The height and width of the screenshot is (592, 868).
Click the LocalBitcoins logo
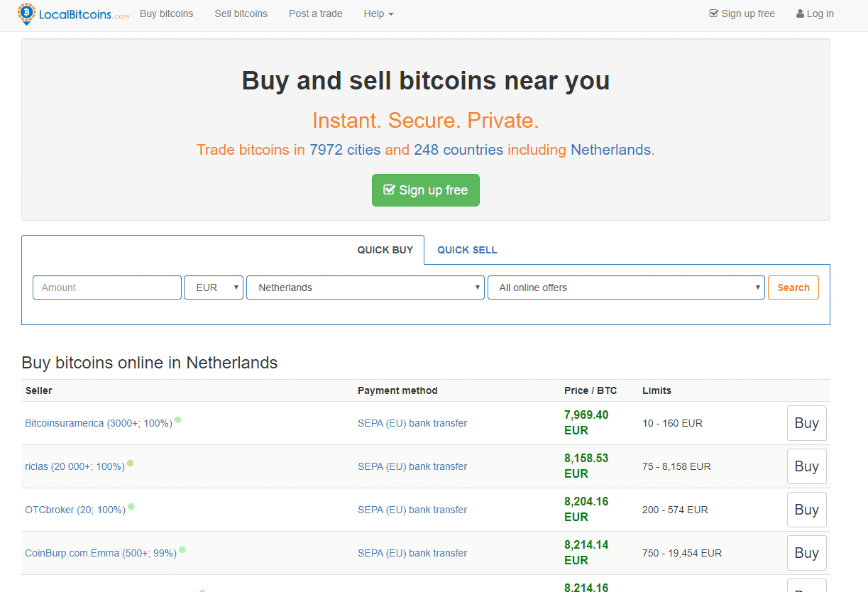coord(74,13)
